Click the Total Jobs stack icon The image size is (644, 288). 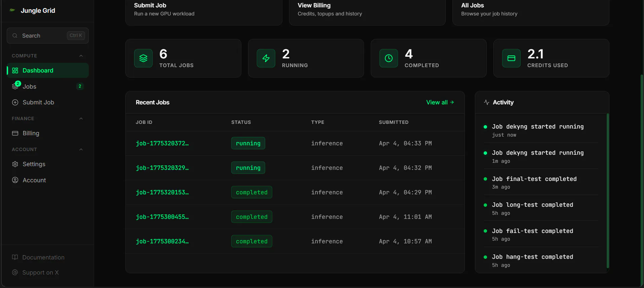(144, 58)
